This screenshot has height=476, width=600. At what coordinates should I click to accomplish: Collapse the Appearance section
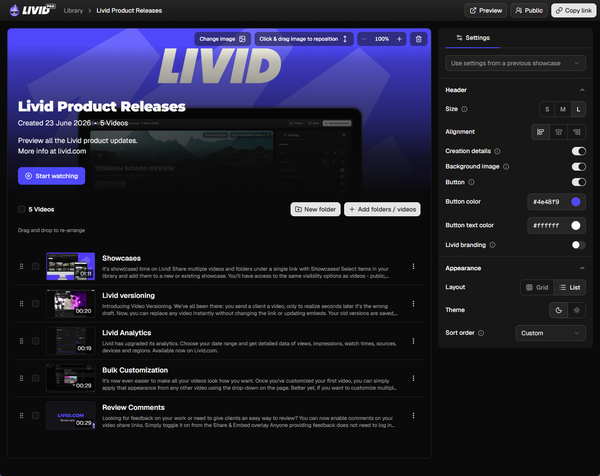click(582, 268)
